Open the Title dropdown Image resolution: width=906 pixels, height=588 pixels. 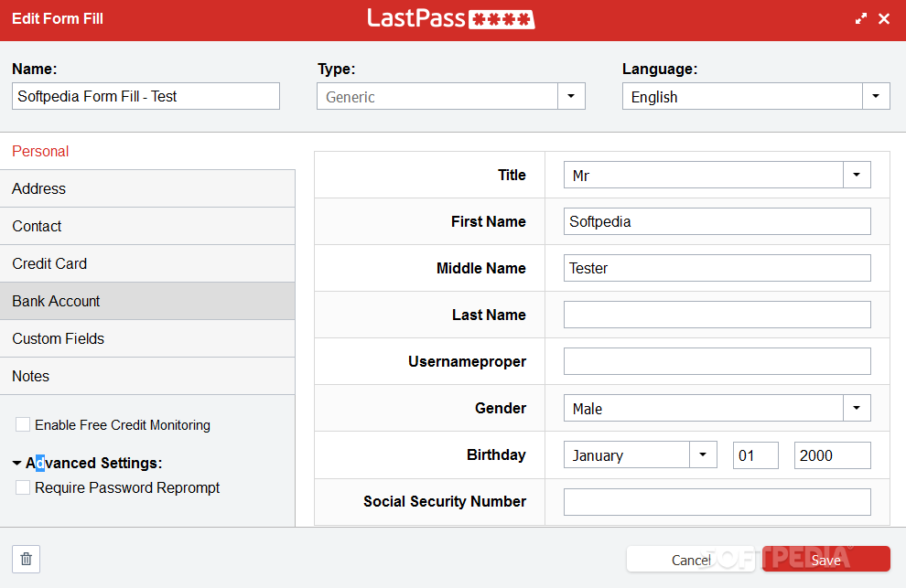click(x=857, y=175)
